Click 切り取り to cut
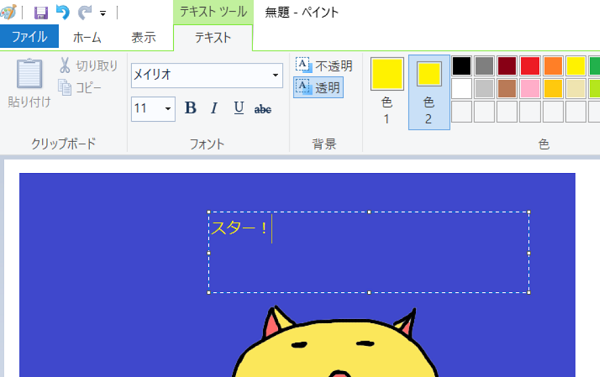This screenshot has width=600, height=377. tap(88, 66)
